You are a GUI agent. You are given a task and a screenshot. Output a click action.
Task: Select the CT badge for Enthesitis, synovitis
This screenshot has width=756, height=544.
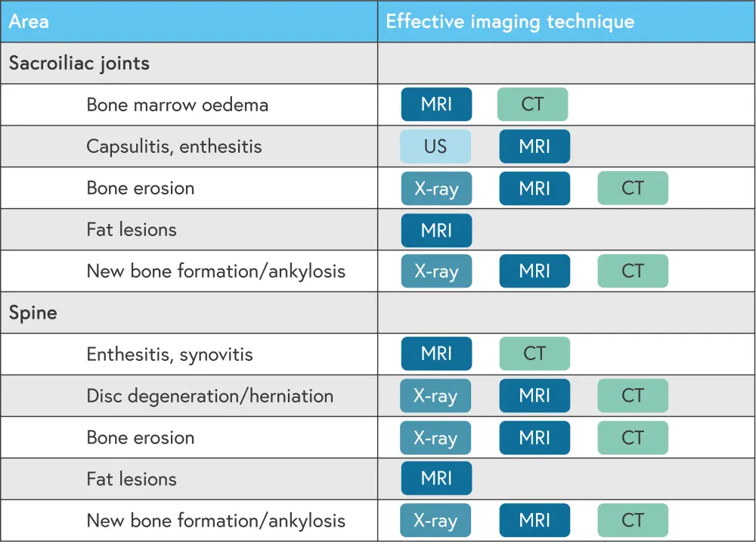coord(534,354)
